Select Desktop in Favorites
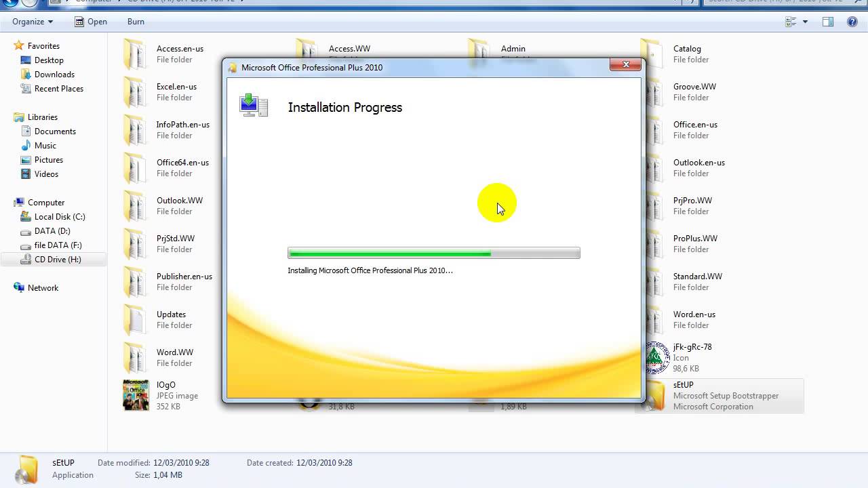The height and width of the screenshot is (488, 868). [x=49, y=60]
